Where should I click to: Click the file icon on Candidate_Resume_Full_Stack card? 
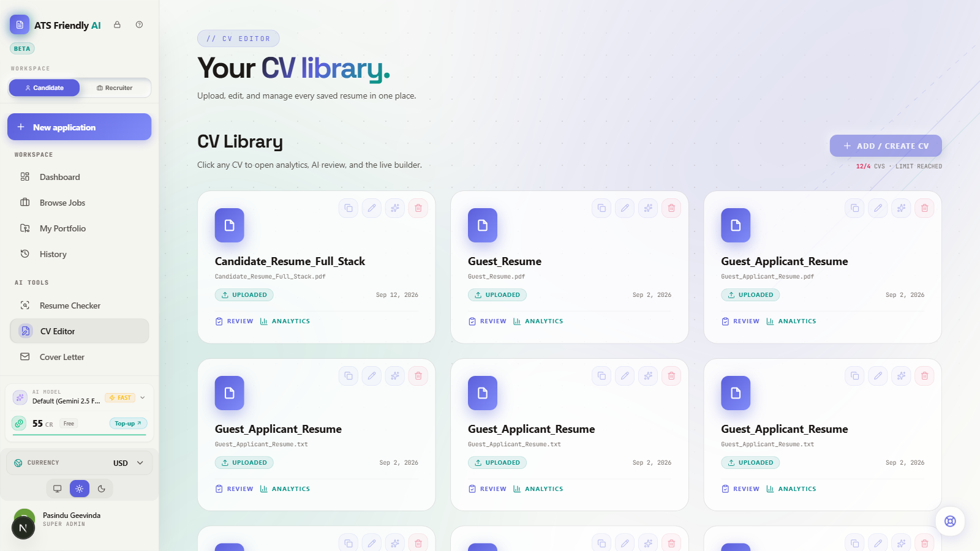tap(230, 225)
